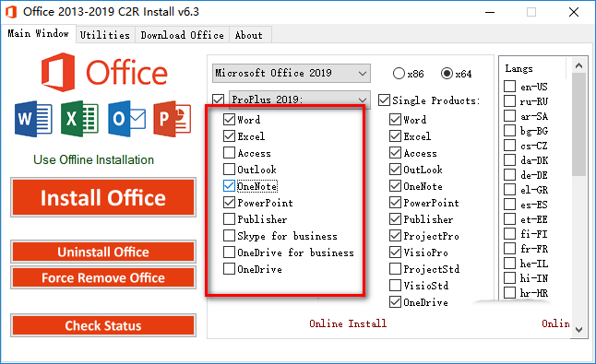Check the cs-CZ language checkbox
The height and width of the screenshot is (364, 596).
click(x=509, y=146)
